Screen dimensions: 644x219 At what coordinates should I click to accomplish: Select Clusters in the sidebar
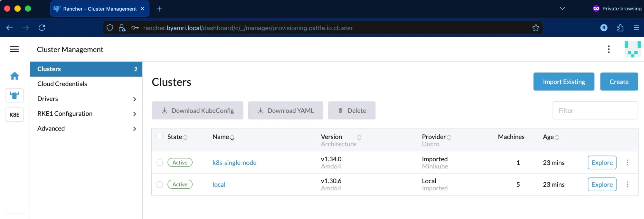pos(49,69)
